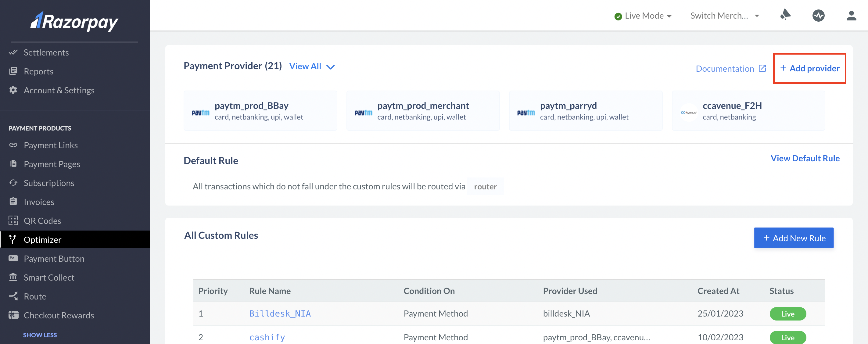Open the cashify rule link
Image resolution: width=868 pixels, height=344 pixels.
[x=267, y=337]
